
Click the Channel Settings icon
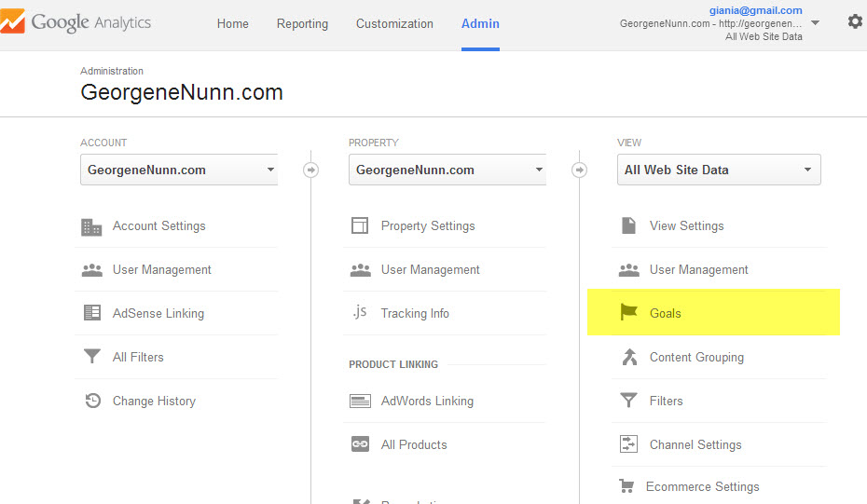point(628,443)
